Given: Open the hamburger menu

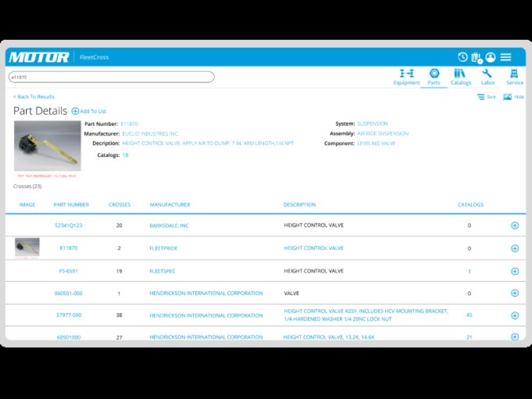Looking at the screenshot, I should pyautogui.click(x=506, y=57).
